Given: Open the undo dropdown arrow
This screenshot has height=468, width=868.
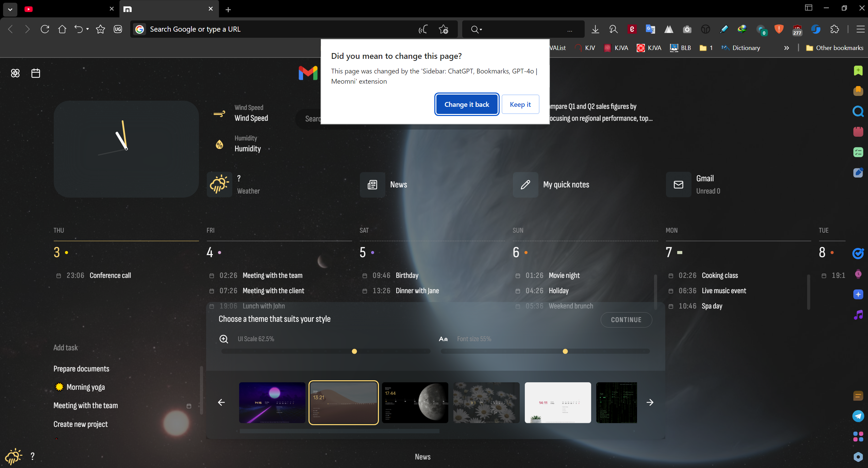Looking at the screenshot, I should click(87, 29).
